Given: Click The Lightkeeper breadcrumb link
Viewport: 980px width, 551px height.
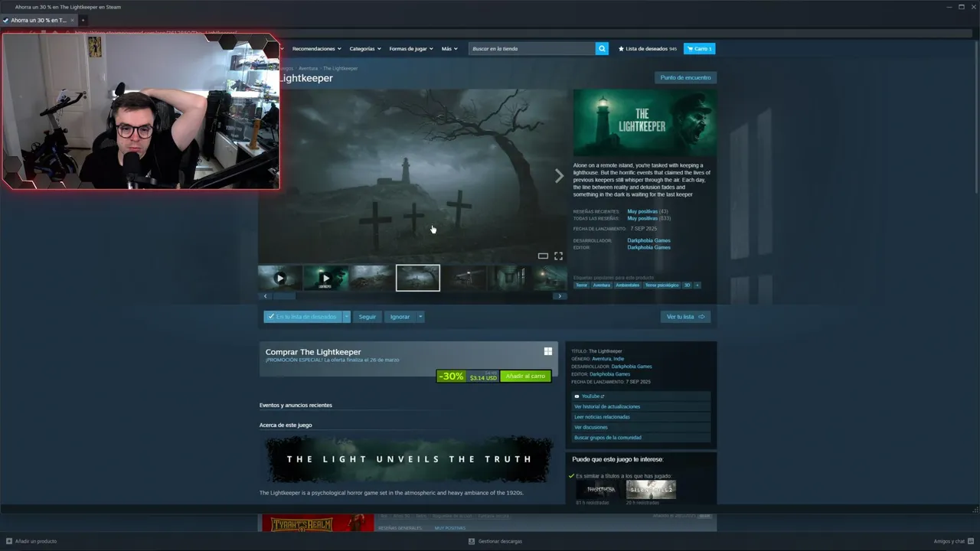Looking at the screenshot, I should (x=340, y=68).
